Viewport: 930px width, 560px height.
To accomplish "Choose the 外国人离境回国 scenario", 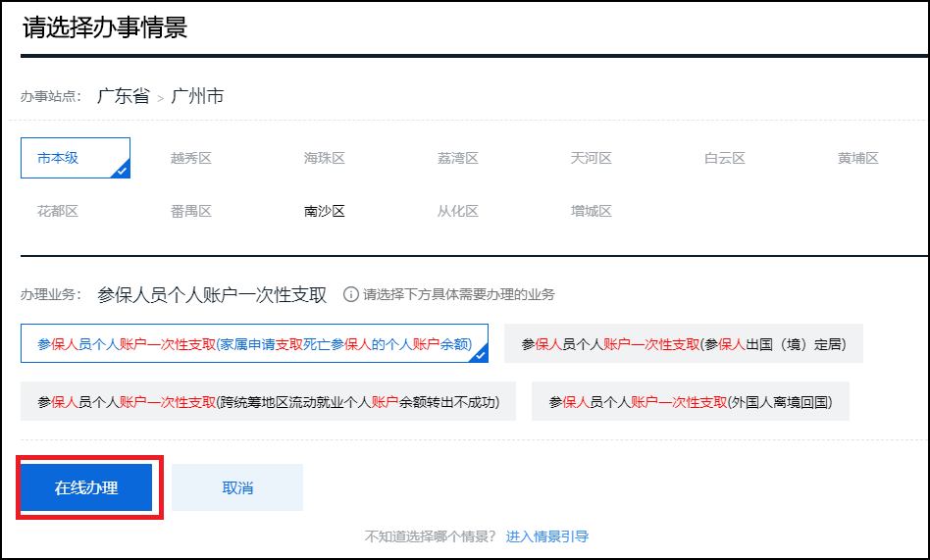I will pos(690,402).
